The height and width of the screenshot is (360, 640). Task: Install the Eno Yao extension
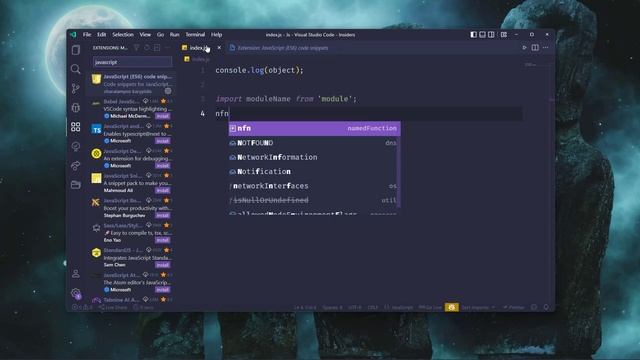click(162, 240)
